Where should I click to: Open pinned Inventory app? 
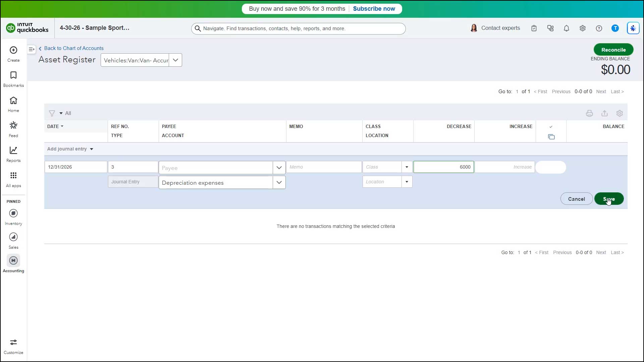coord(13,217)
